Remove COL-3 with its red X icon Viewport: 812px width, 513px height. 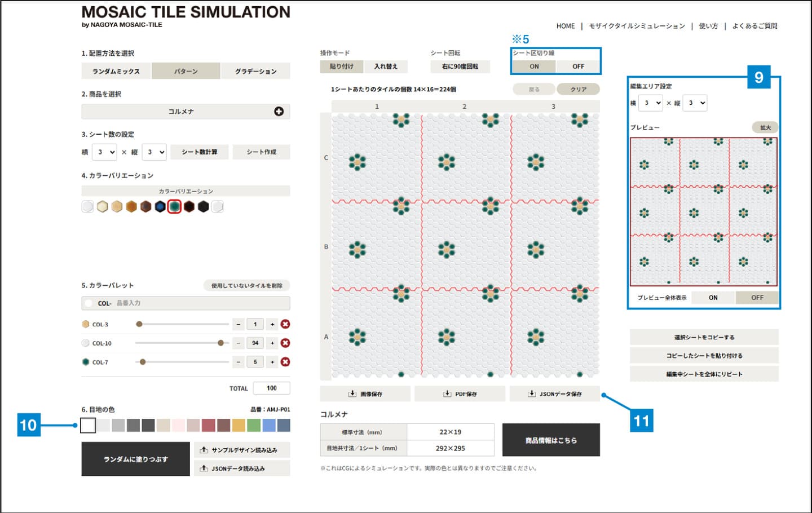coord(285,324)
